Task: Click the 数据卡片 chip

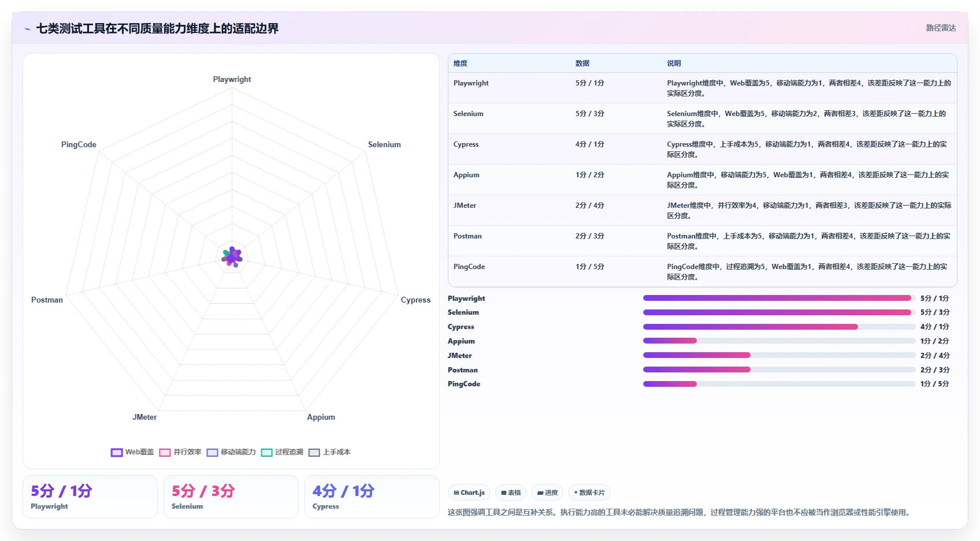Action: click(589, 493)
